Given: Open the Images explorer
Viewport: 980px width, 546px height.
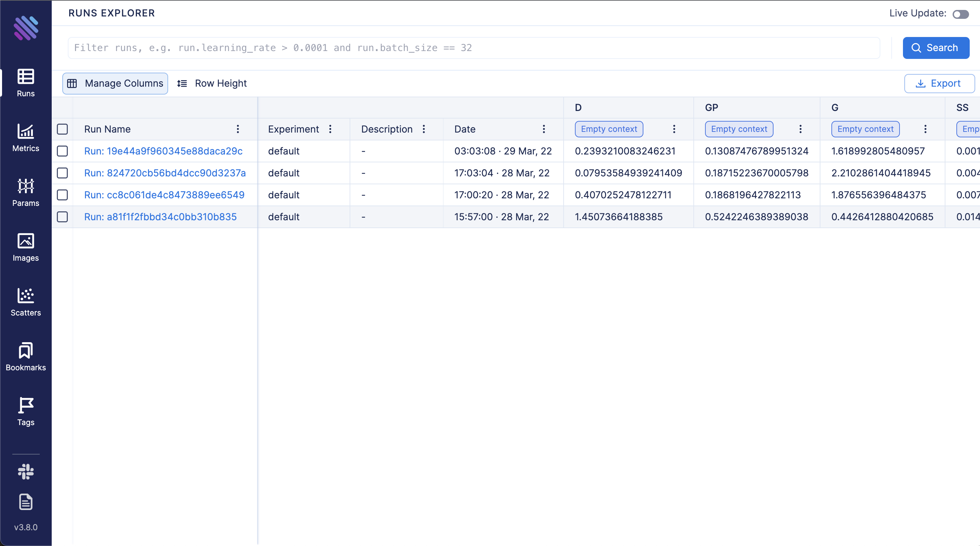Looking at the screenshot, I should 26,247.
